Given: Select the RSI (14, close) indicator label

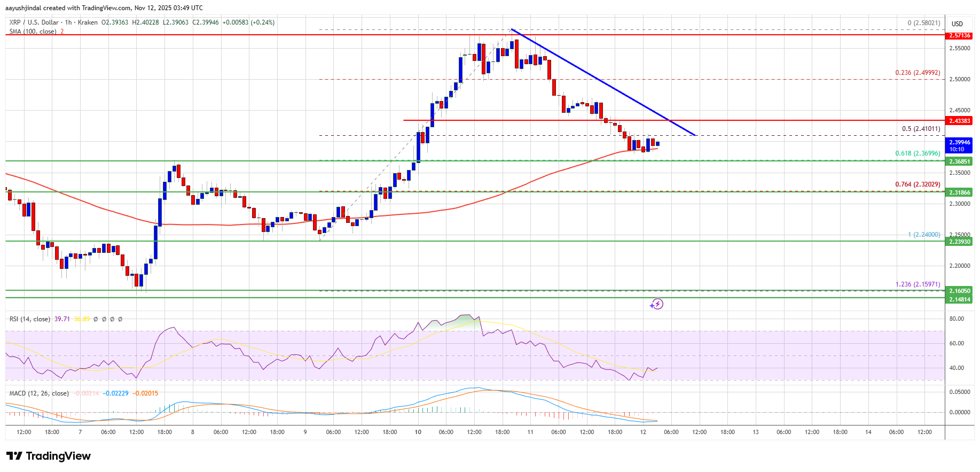Looking at the screenshot, I should (30, 319).
